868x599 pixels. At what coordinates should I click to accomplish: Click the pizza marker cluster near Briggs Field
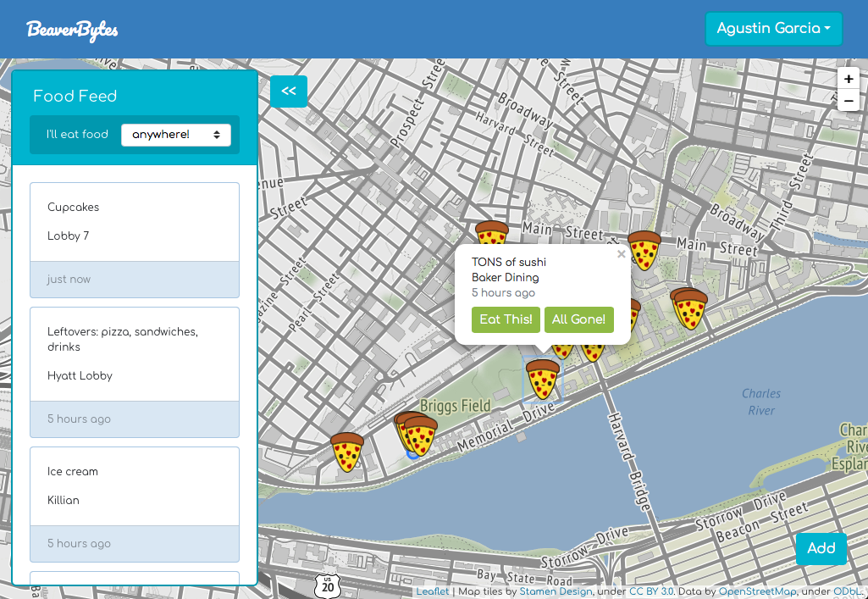coord(416,434)
